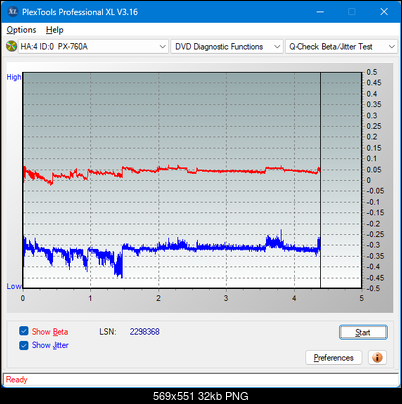Click the blue Show Jitter label
This screenshot has width=402, height=404.
click(50, 345)
